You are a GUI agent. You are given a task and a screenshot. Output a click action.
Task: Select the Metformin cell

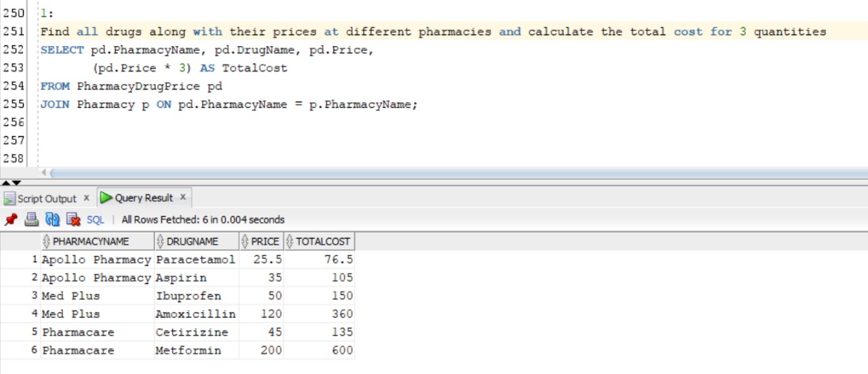[196, 351]
